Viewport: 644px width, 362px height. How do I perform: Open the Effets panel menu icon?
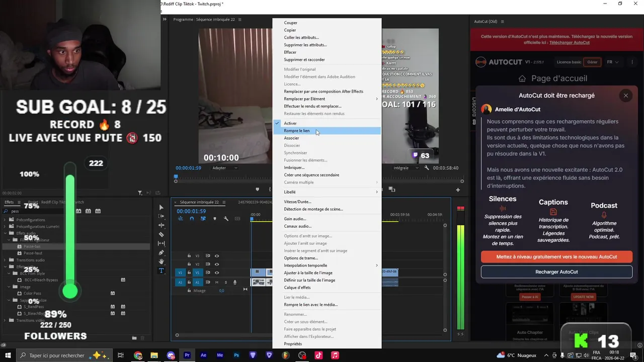[x=19, y=202]
